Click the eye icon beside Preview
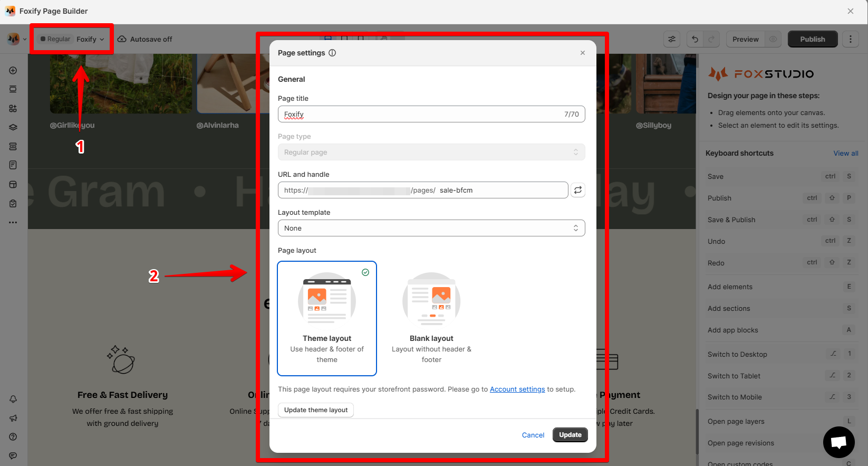868x466 pixels. (773, 39)
